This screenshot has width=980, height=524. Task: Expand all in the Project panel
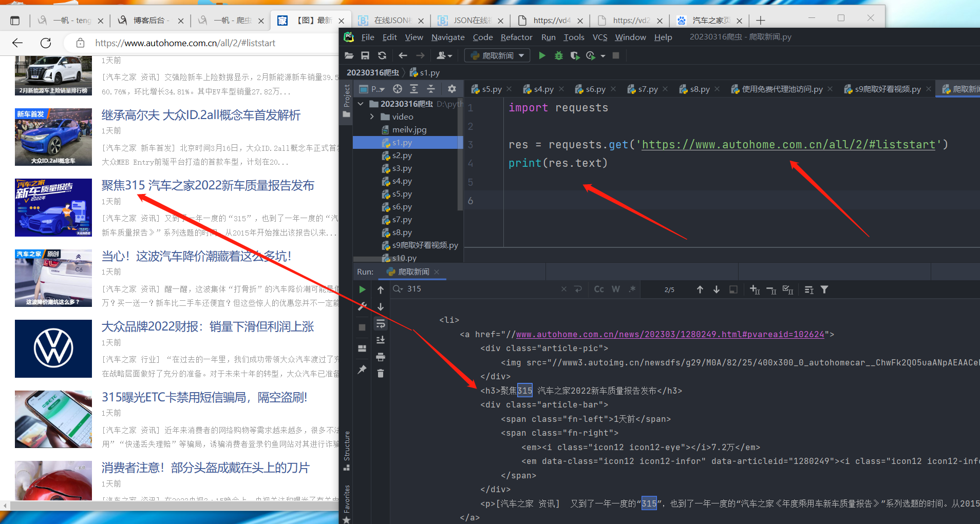click(x=414, y=89)
